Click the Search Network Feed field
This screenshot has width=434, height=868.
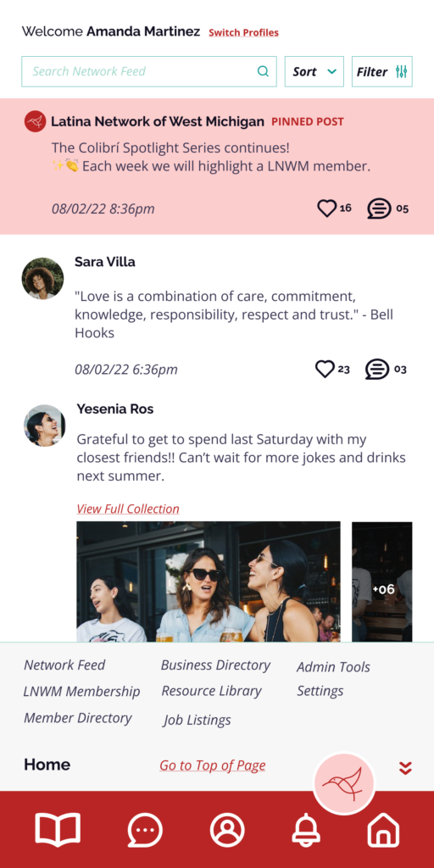coord(149,71)
